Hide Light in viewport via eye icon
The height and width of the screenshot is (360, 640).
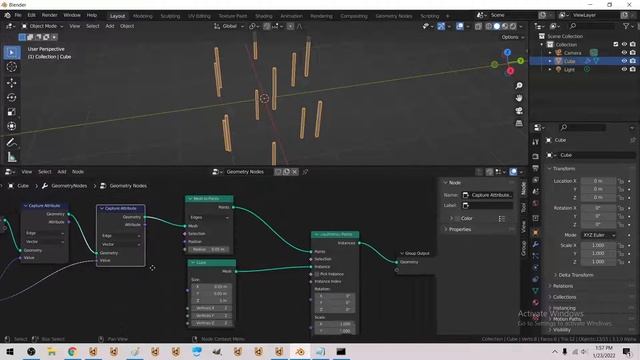[x=624, y=69]
